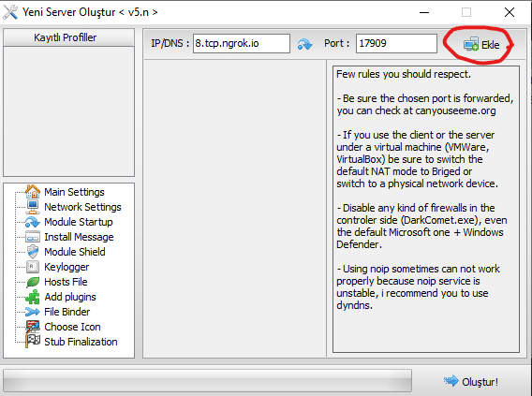Click the Network Settings computer icon
Screen dimensions: 532x396
[x=33, y=207]
